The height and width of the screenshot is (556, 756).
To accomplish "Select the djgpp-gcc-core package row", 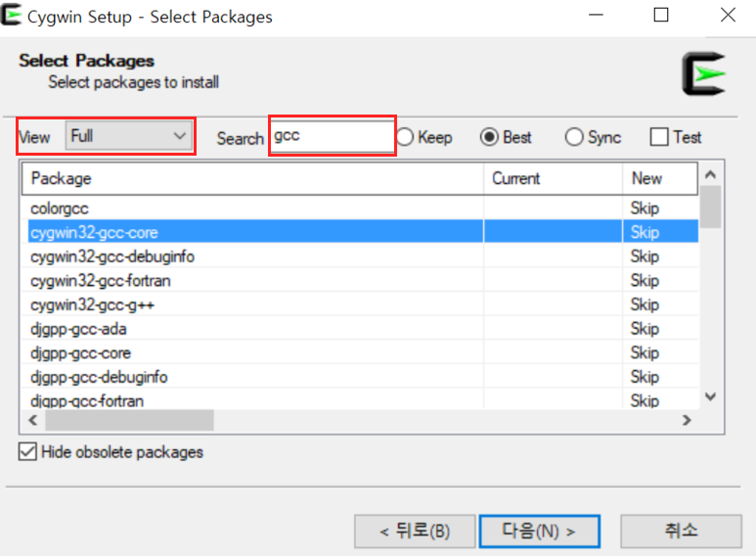I will coord(360,352).
